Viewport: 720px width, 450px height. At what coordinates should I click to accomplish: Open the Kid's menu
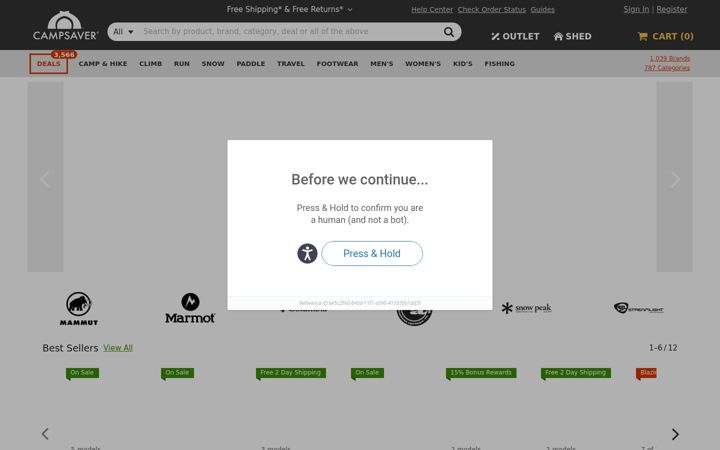tap(462, 64)
